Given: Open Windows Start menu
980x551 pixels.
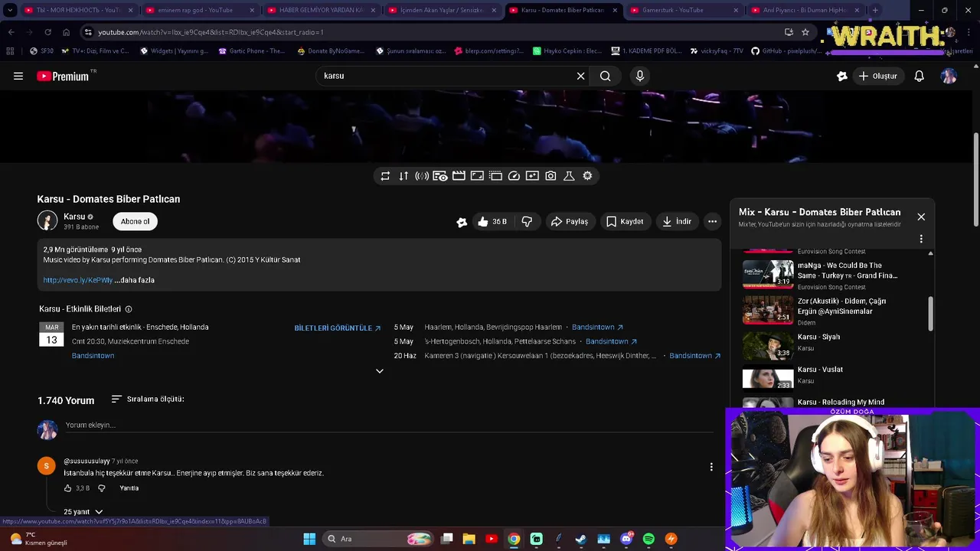Looking at the screenshot, I should click(309, 539).
